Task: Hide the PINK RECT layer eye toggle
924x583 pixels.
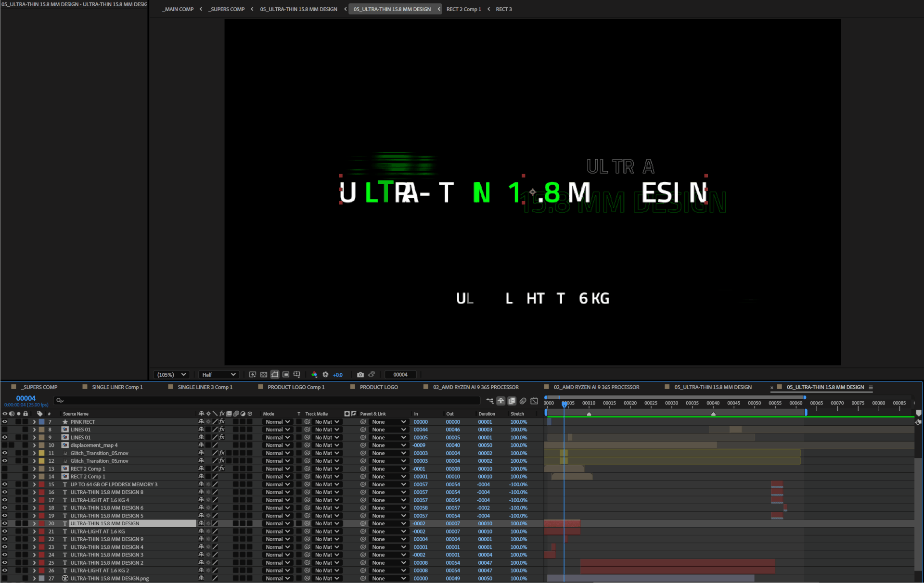Action: tap(5, 422)
